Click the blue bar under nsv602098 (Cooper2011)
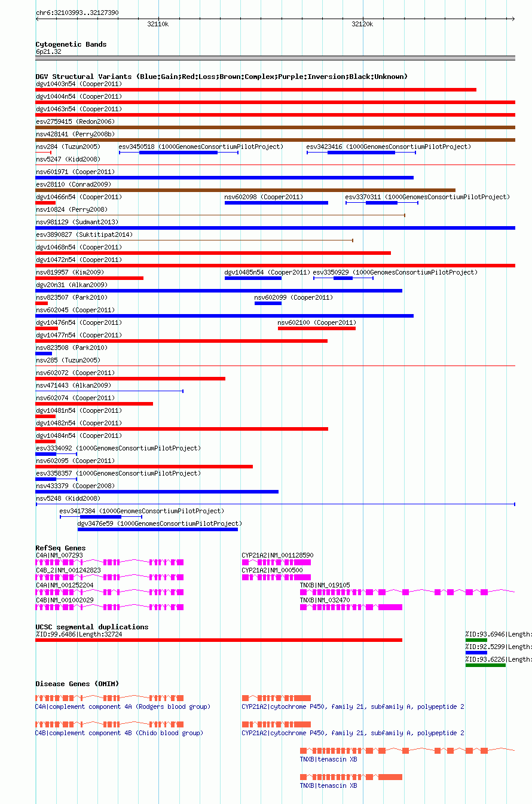Screen dimensions: 532x804 coord(276,203)
